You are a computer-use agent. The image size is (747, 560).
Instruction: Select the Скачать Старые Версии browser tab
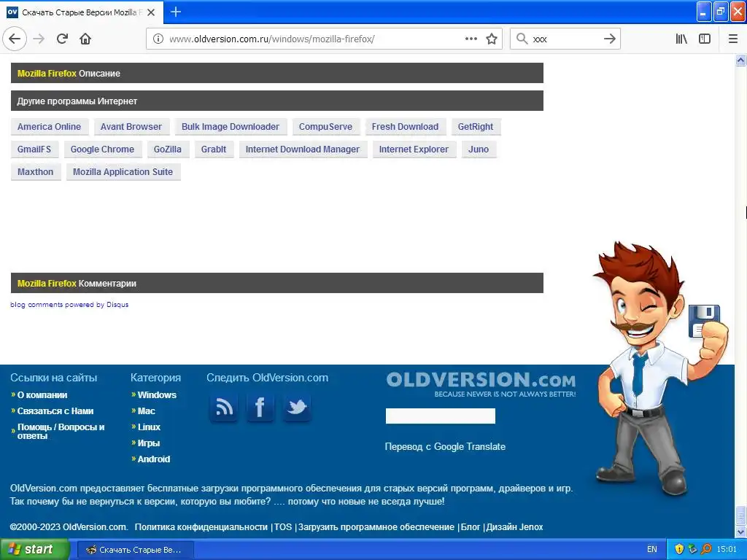tap(82, 12)
